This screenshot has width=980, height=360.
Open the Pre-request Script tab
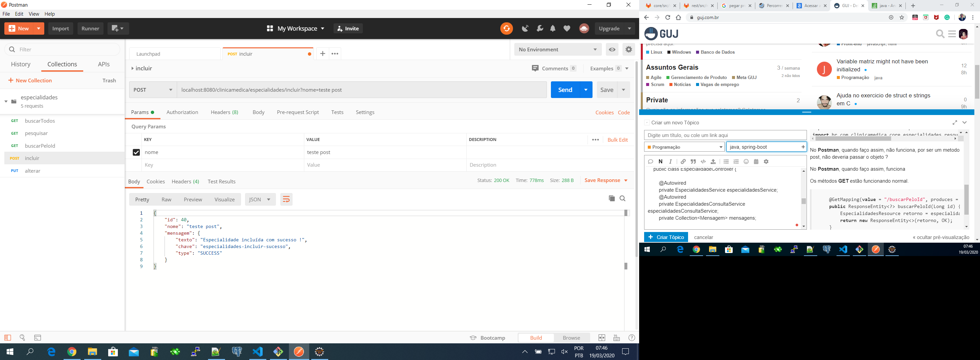(x=298, y=112)
